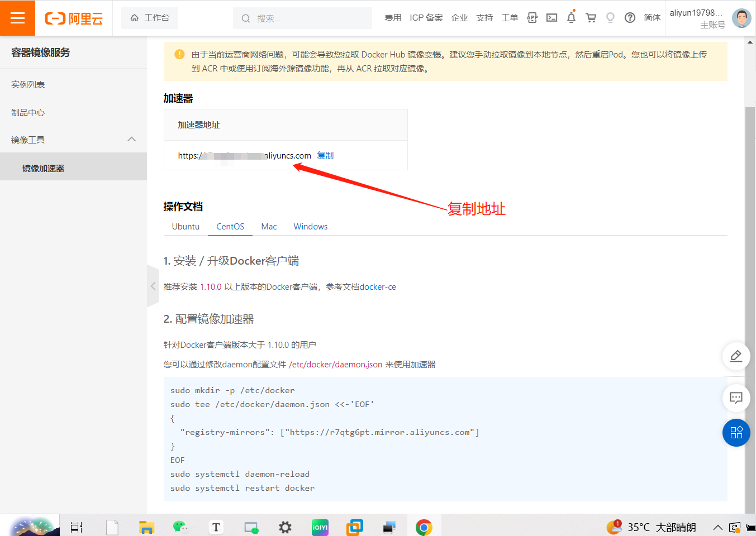
Task: Open the 费用 billing menu
Action: [393, 18]
